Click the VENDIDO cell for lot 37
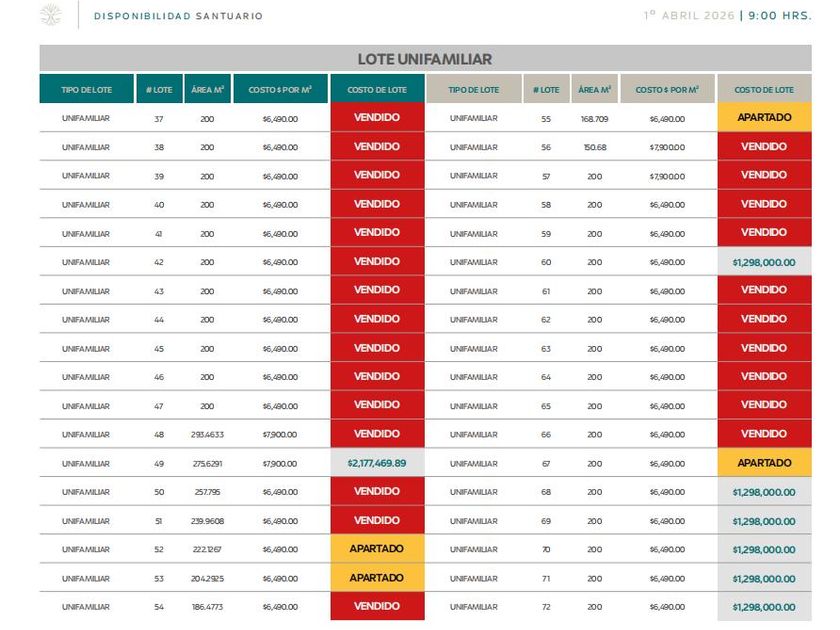Image resolution: width=840 pixels, height=630 pixels. click(x=377, y=117)
